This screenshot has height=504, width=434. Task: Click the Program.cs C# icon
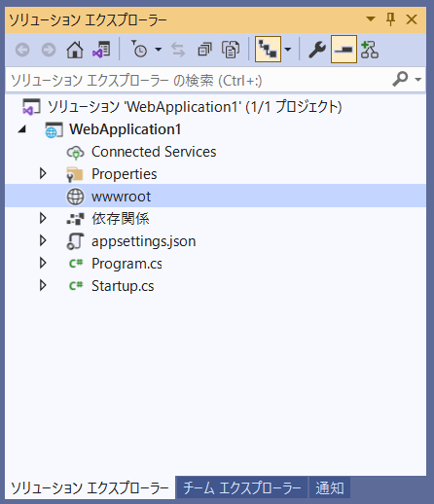tap(76, 264)
